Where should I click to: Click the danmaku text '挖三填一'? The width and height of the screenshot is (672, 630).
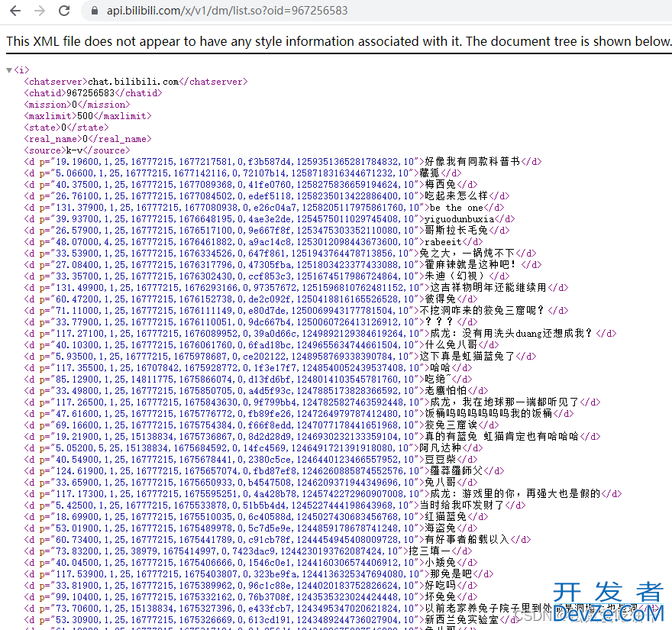[430, 551]
